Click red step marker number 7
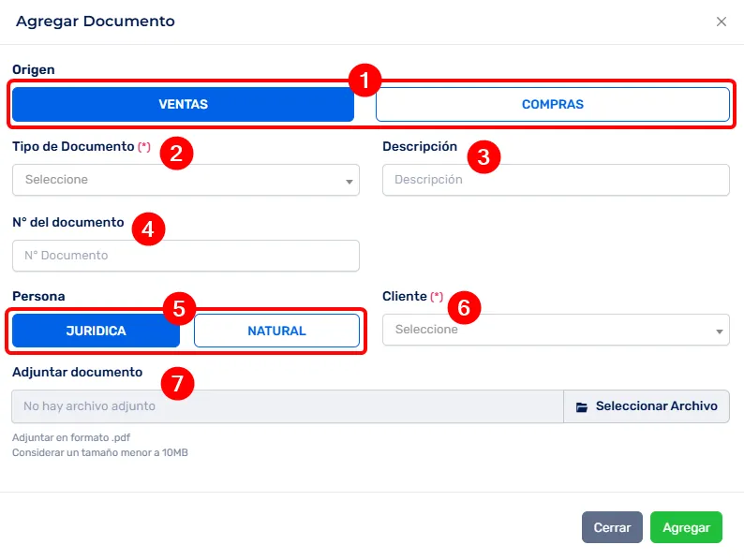744x560 pixels. [x=177, y=382]
